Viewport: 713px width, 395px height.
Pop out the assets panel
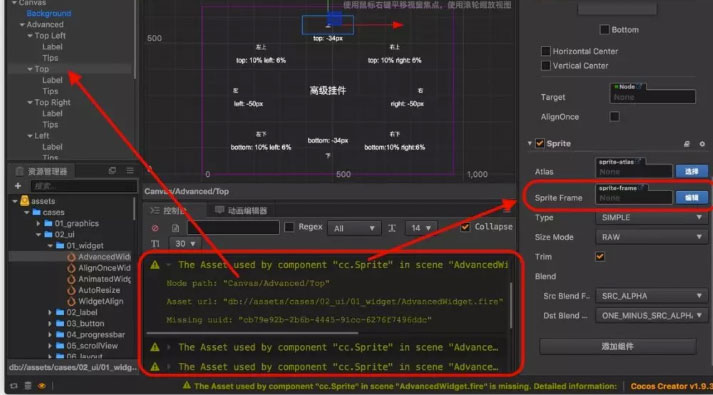pos(112,170)
